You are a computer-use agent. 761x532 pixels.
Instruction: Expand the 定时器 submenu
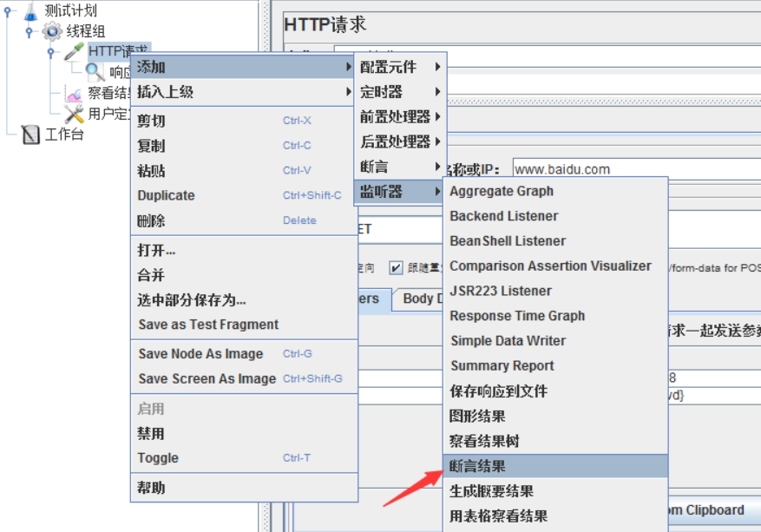point(400,92)
